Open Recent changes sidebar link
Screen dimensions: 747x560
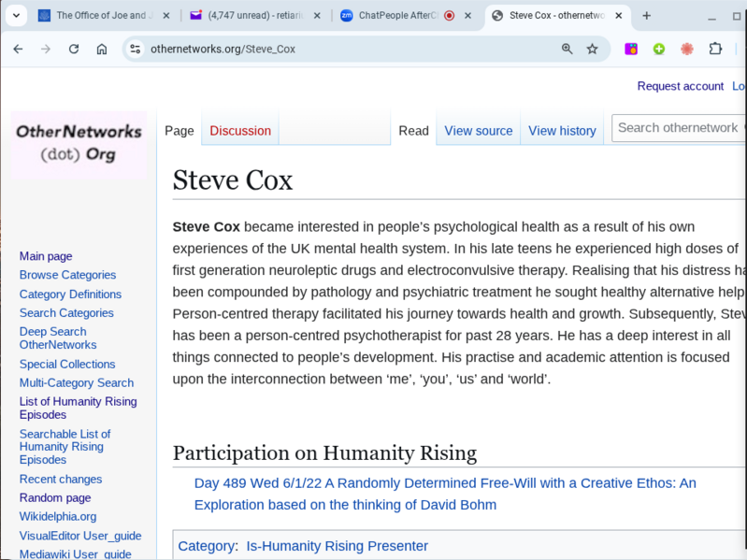coord(61,479)
